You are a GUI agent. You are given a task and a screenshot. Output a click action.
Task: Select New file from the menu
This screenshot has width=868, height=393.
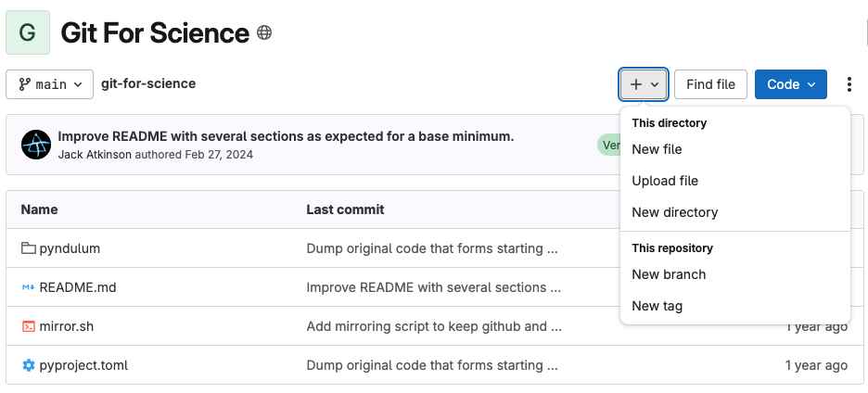pos(657,149)
